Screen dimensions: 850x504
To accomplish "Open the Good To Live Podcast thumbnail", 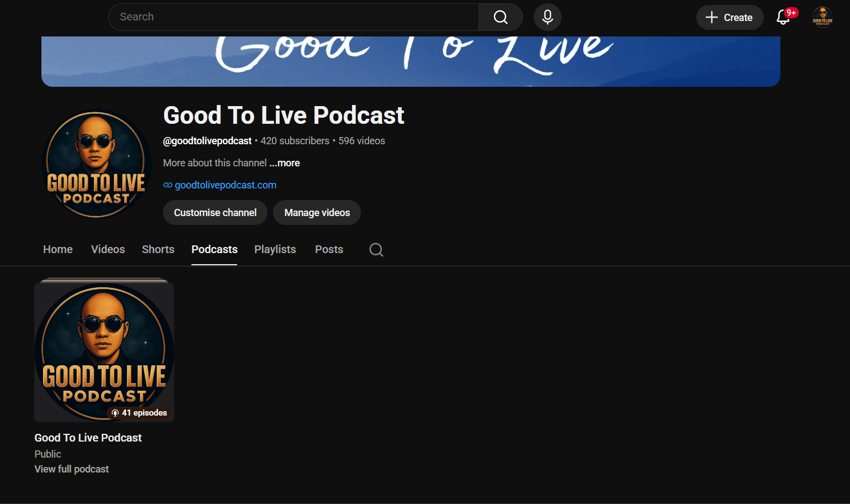I will [104, 352].
